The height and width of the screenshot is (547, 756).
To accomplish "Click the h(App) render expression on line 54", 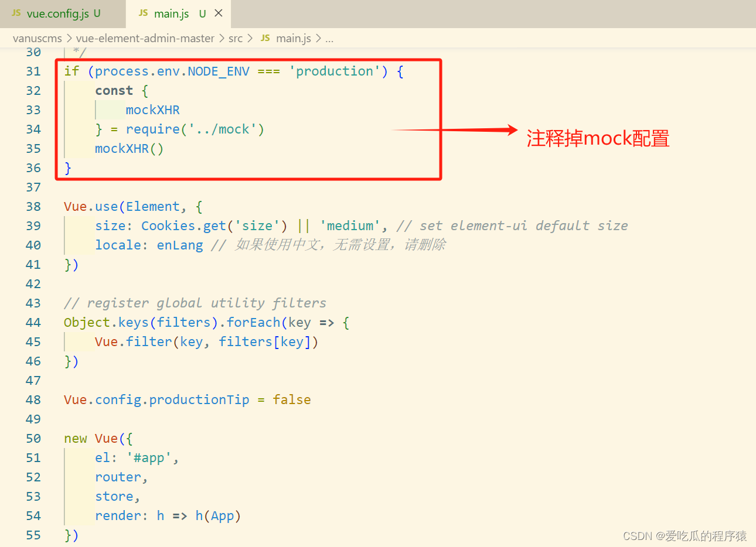I will tap(220, 515).
